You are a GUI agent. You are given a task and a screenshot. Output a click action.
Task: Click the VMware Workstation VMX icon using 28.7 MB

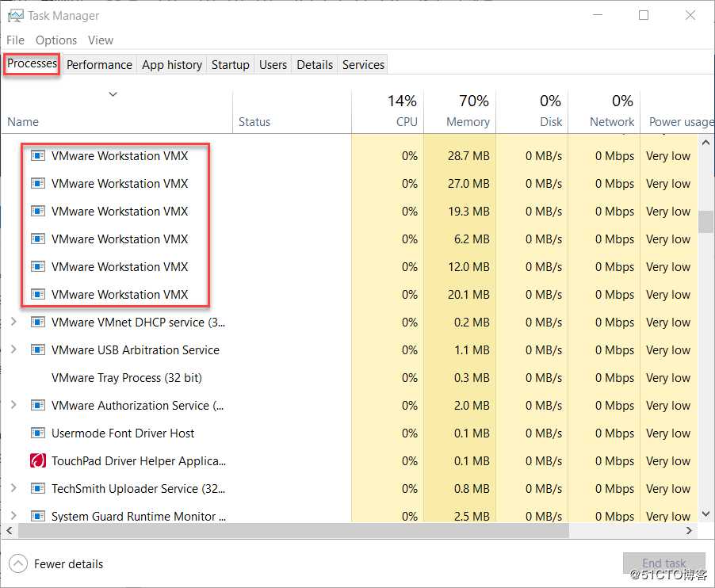coord(38,156)
